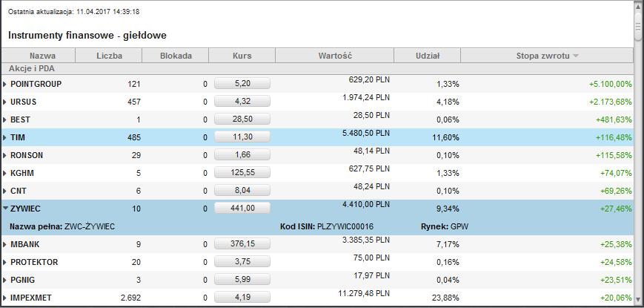644x308 pixels.
Task: Sort by the Stopa zwrotu column header
Action: click(547, 56)
